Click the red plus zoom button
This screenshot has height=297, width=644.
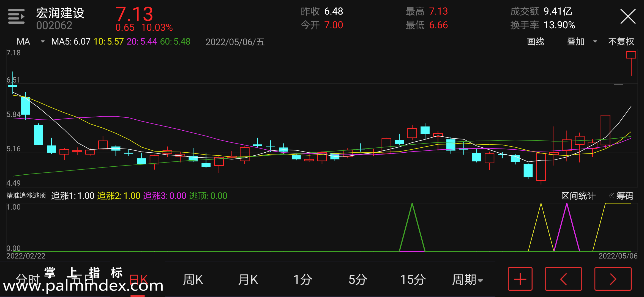pyautogui.click(x=520, y=279)
